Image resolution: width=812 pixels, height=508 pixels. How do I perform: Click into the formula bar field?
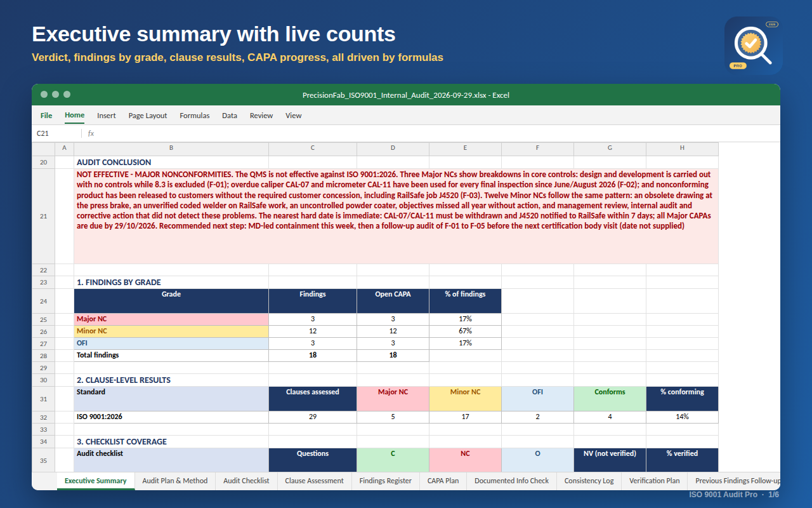point(438,133)
